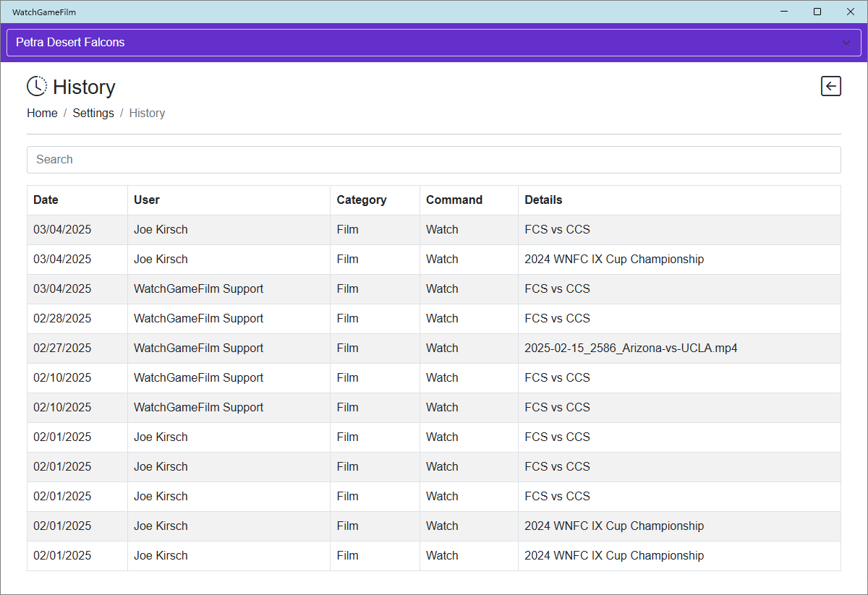
Task: Sort by the Date column header
Action: tap(46, 200)
